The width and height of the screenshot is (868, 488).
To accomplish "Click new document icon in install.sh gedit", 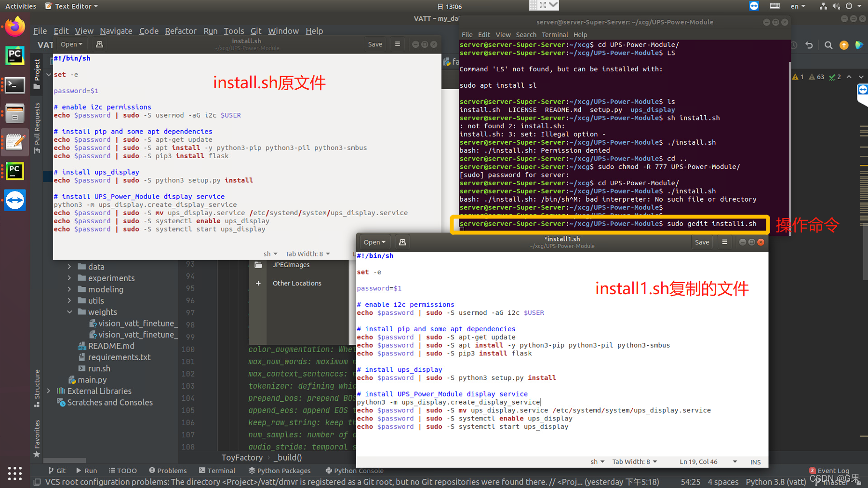I will click(x=99, y=44).
